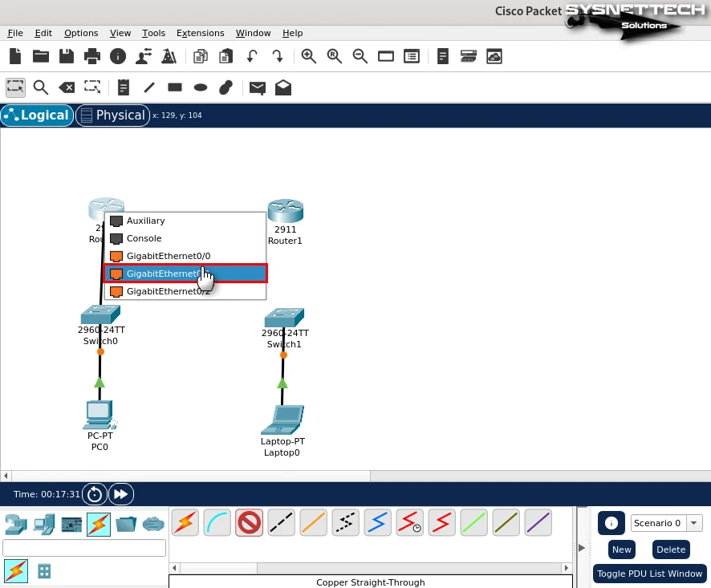Open the Extensions menu
This screenshot has width=711, height=588.
pyautogui.click(x=200, y=33)
